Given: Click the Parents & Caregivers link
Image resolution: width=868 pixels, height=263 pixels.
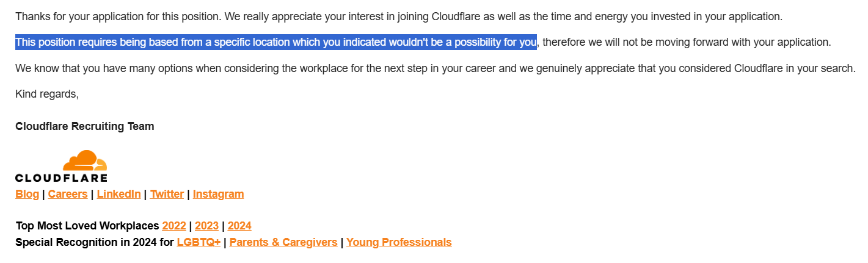Looking at the screenshot, I should point(283,242).
